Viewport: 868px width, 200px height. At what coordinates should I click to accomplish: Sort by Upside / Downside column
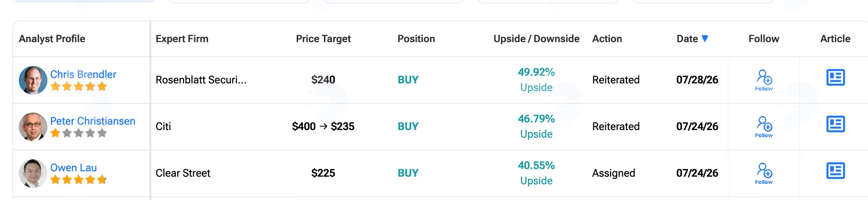(x=536, y=39)
